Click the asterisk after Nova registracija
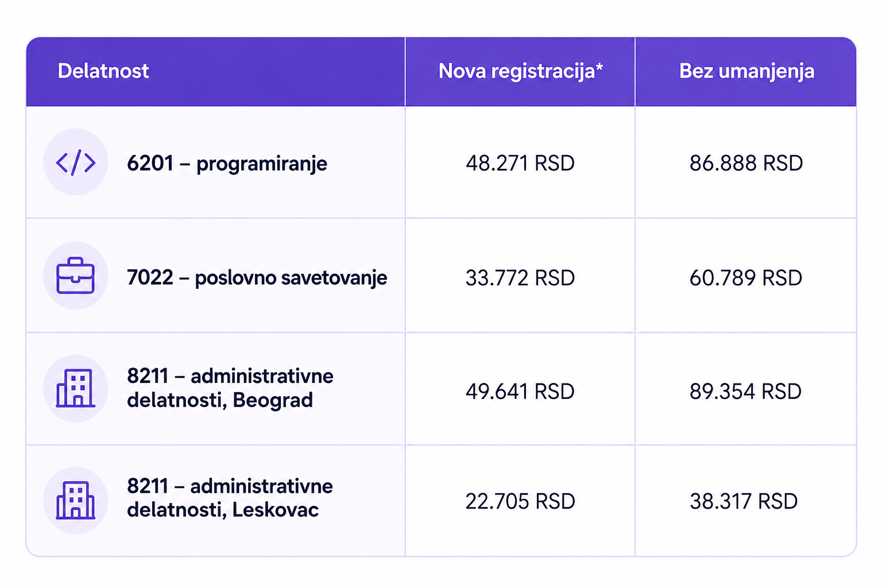Screen dimensions: 882x588 pos(599,66)
